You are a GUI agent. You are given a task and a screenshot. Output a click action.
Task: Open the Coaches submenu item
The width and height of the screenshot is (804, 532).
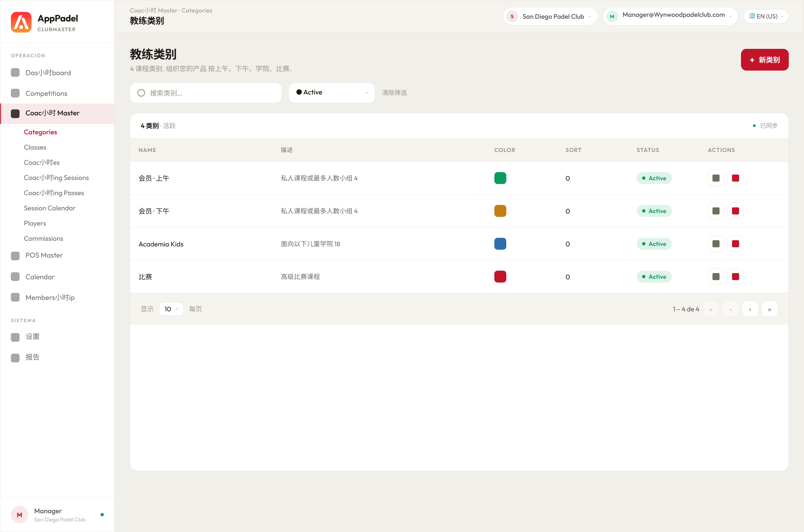click(42, 162)
